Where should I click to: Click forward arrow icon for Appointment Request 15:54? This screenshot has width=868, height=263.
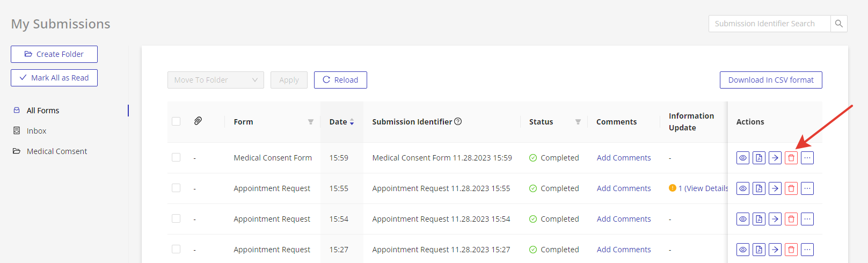point(775,219)
